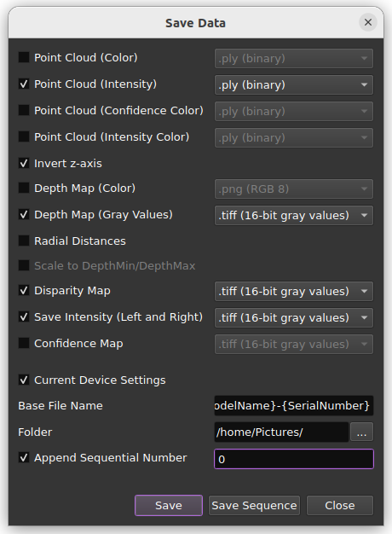Uncheck the Disparity Map option

tap(24, 291)
